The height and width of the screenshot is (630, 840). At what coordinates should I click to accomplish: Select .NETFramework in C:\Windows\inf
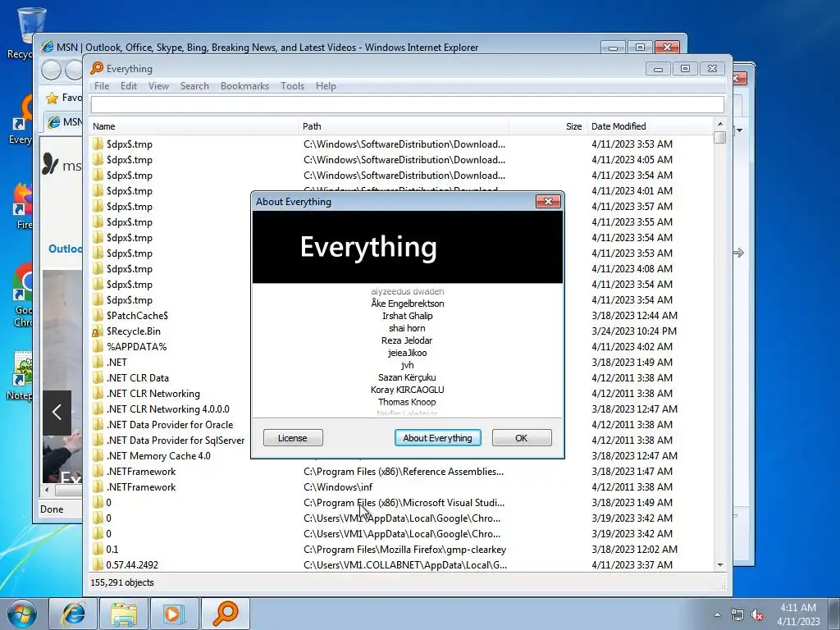tap(402, 487)
